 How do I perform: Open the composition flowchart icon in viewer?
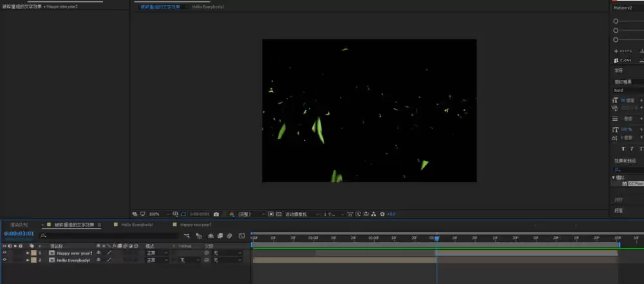pyautogui.click(x=374, y=214)
